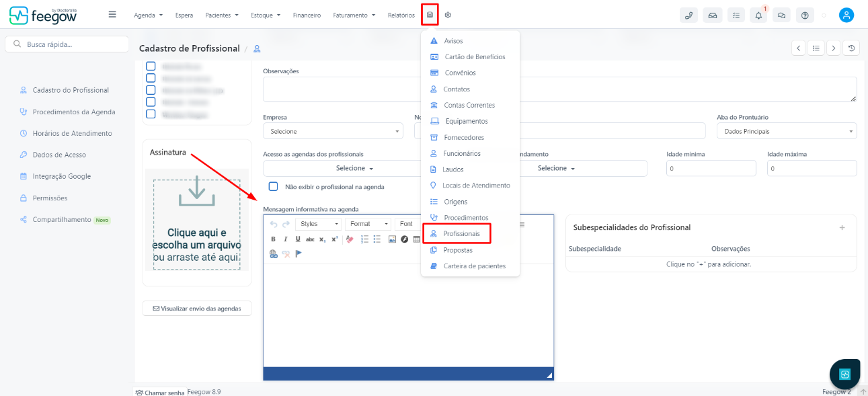Click 'Visualizar envio das agendas' button
Viewport: 868px width, 396px height.
click(x=197, y=308)
